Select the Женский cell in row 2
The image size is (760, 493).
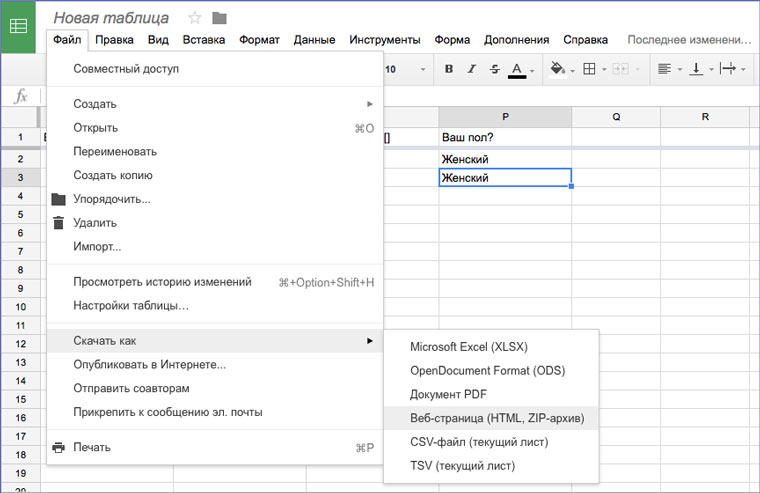(505, 159)
